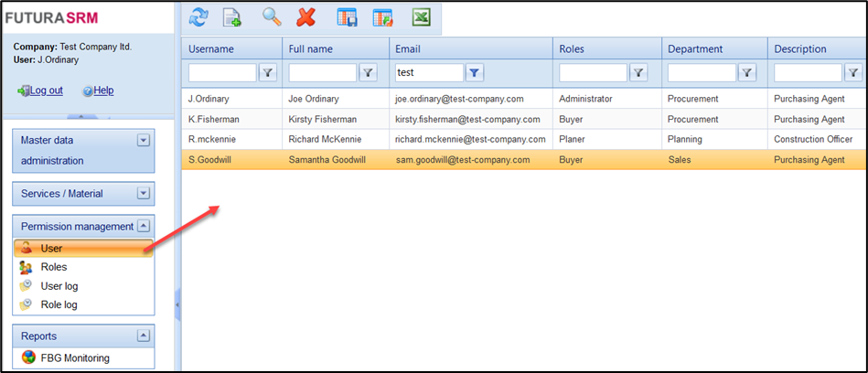Expand the Master data administration panel

coord(143,140)
